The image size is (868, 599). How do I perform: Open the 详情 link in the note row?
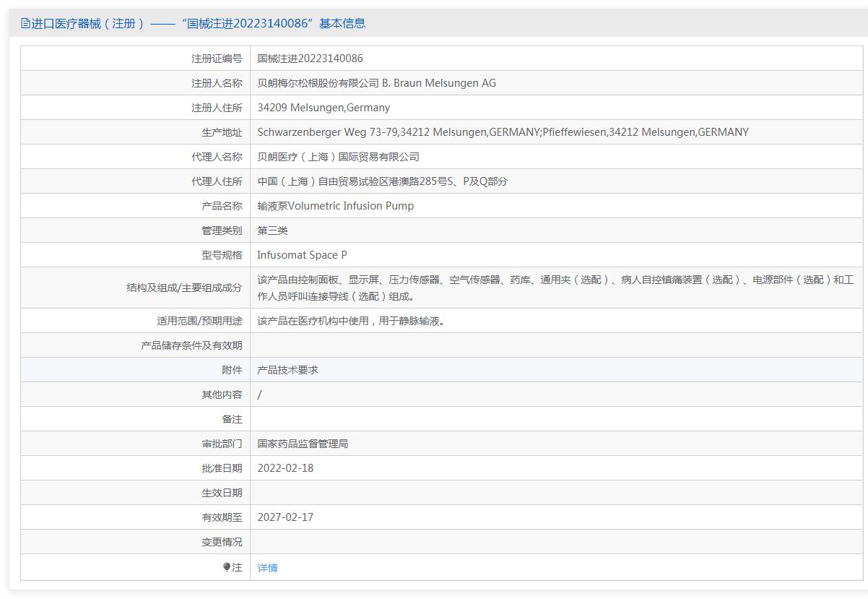(267, 568)
